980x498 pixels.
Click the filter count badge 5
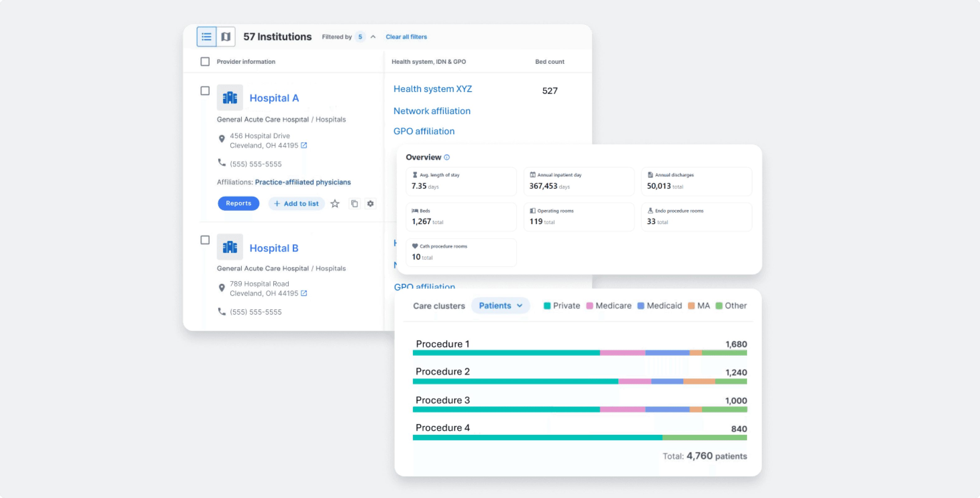click(360, 37)
